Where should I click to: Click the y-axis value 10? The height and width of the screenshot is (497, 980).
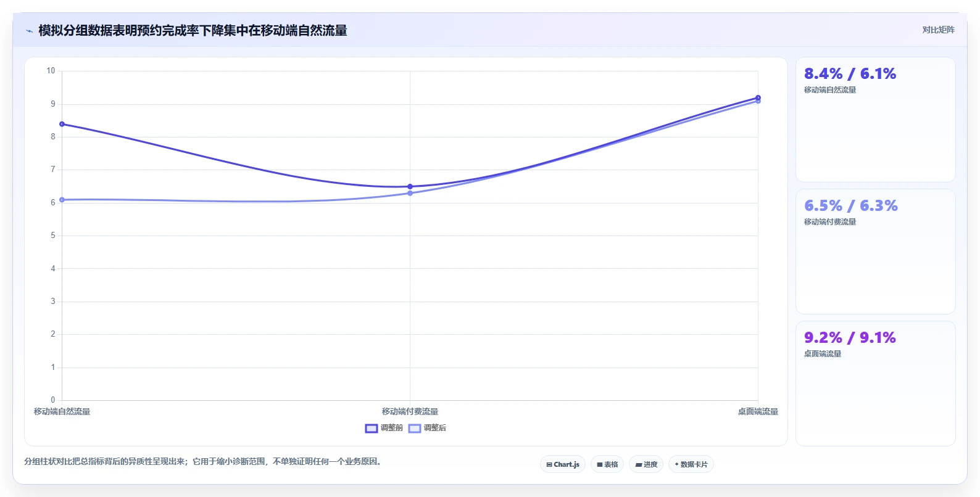pyautogui.click(x=51, y=71)
